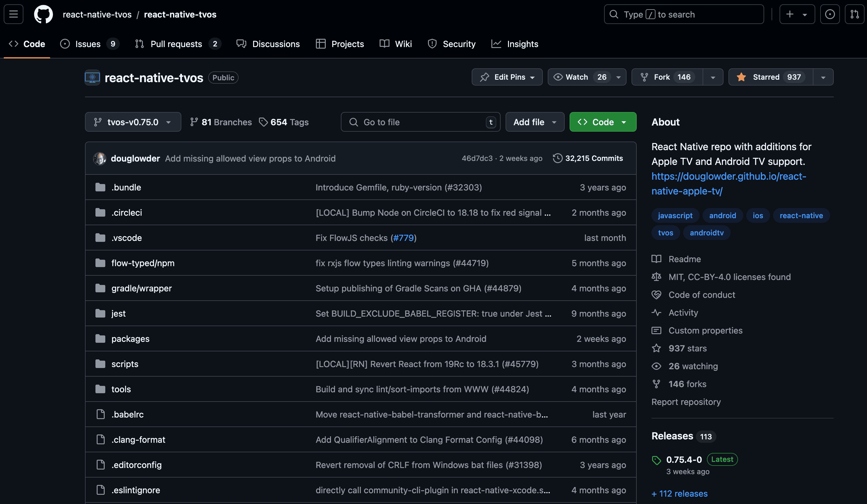Viewport: 867px width, 504px height.
Task: Click the Report repository link
Action: (x=686, y=402)
